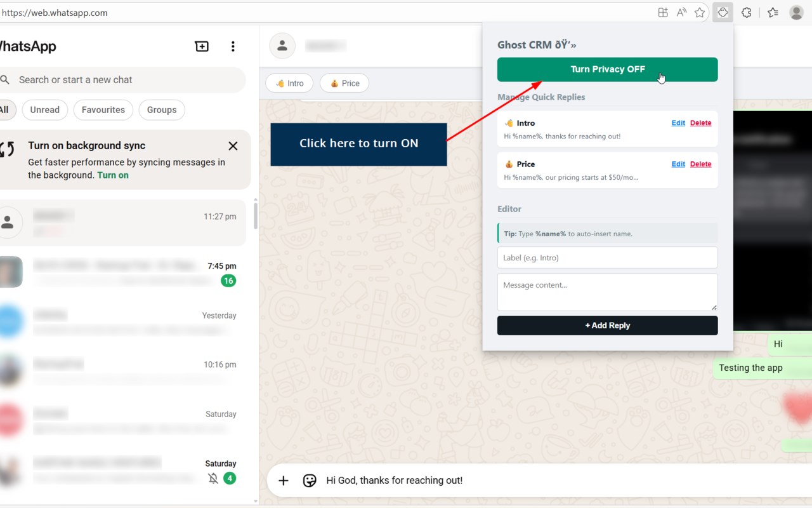
Task: Click the browser profile avatar icon
Action: (797, 12)
